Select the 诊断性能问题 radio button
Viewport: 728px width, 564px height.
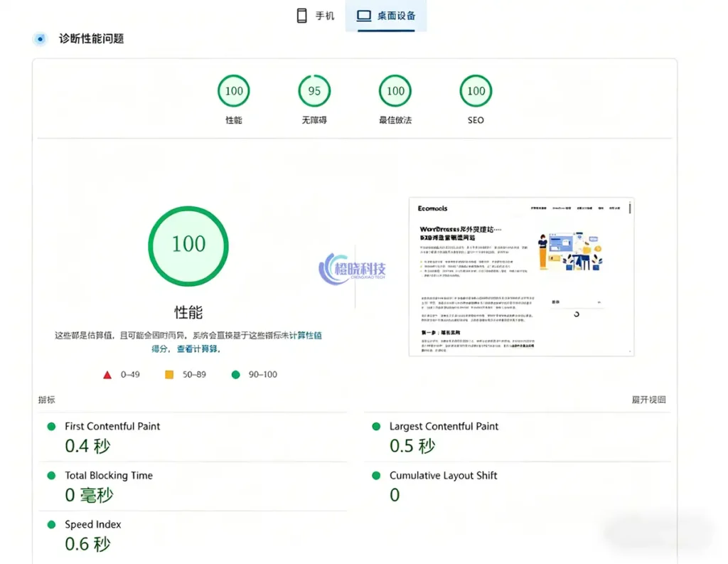pyautogui.click(x=39, y=39)
